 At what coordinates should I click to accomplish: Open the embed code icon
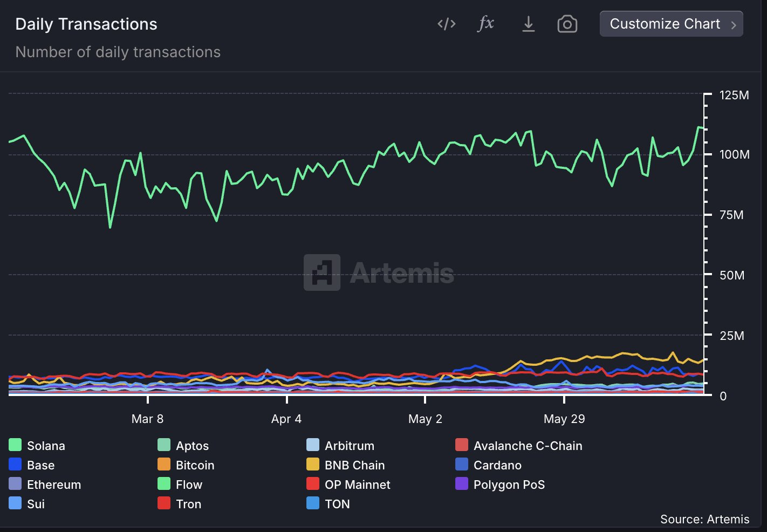pyautogui.click(x=447, y=24)
